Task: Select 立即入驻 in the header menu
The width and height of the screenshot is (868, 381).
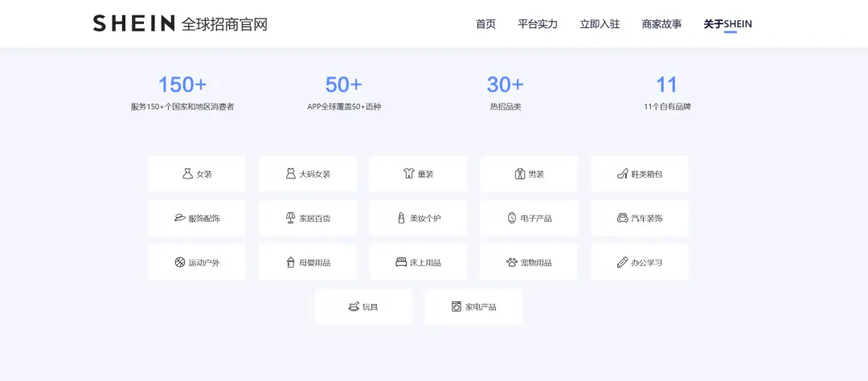Action: [x=600, y=24]
